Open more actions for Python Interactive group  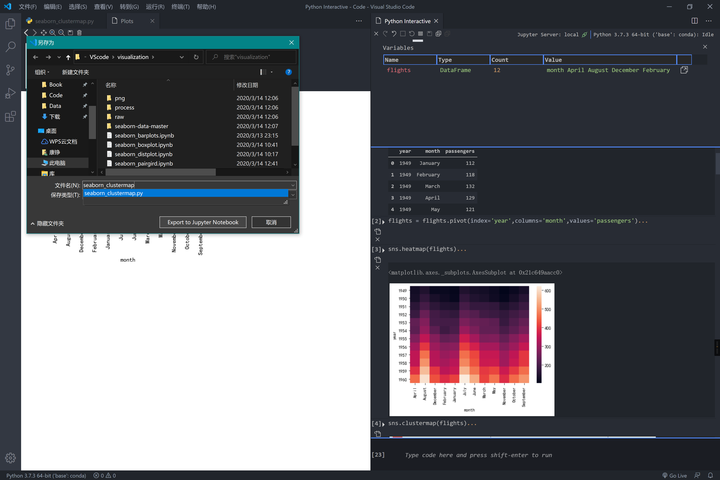709,21
